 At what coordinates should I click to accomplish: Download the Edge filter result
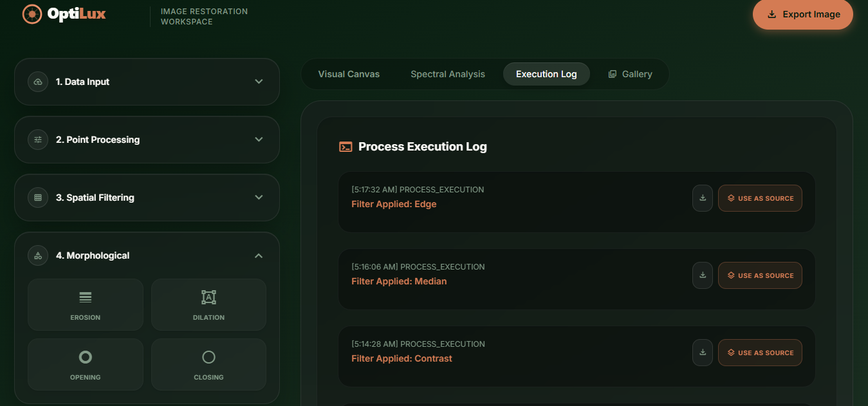pyautogui.click(x=703, y=198)
